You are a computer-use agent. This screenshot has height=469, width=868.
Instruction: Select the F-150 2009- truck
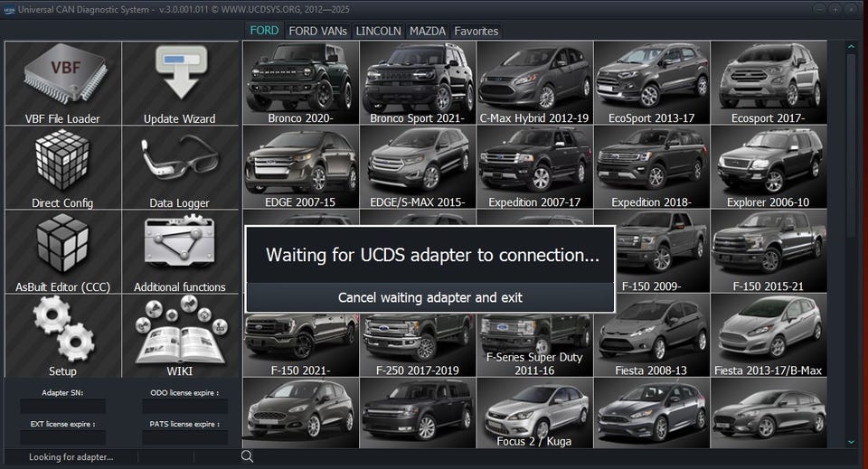[x=663, y=251]
